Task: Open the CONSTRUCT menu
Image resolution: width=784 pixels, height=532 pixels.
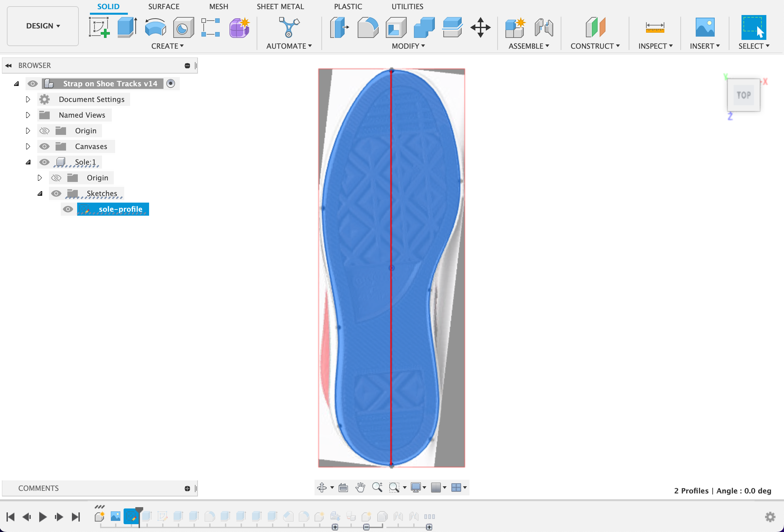Action: (595, 46)
